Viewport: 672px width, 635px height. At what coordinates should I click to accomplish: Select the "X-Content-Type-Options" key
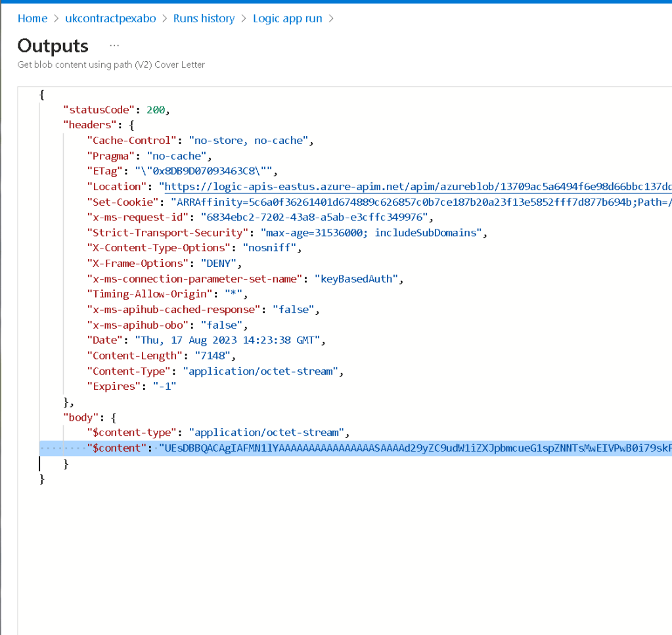point(158,248)
